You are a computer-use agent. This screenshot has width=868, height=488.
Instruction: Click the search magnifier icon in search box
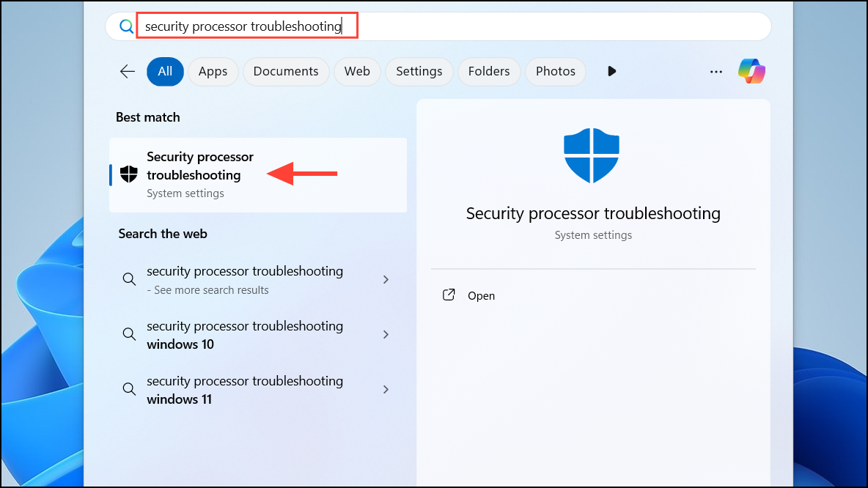tap(126, 26)
